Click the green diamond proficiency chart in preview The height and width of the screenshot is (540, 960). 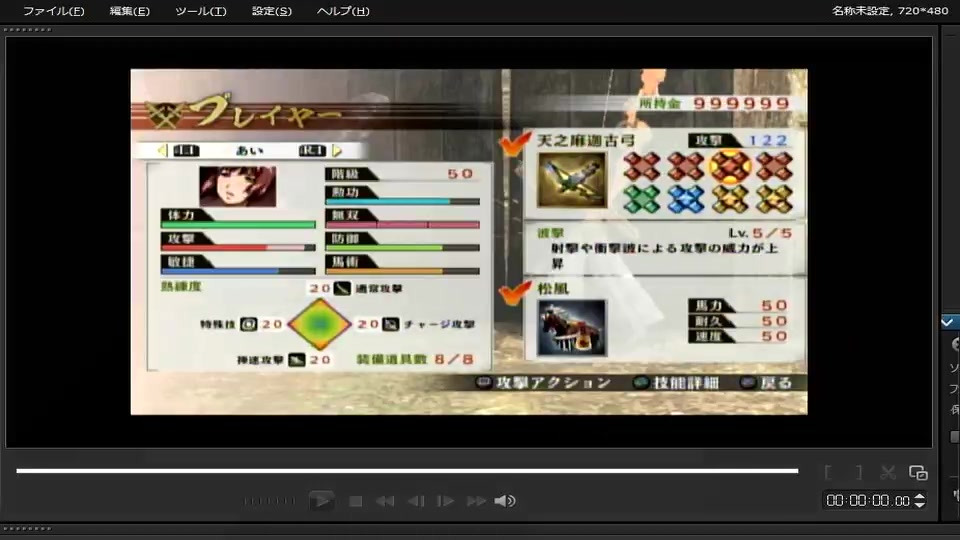pyautogui.click(x=319, y=324)
